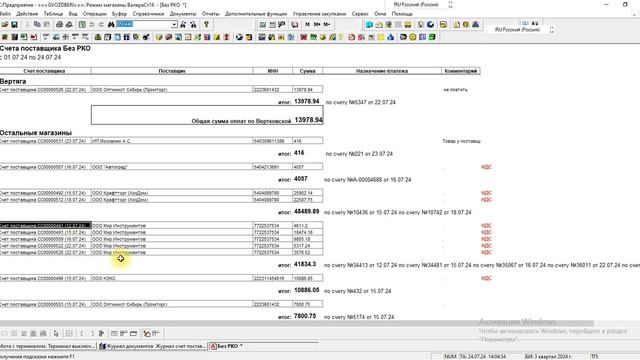This screenshot has height=360, width=640.
Task: Click payment text по счету №221 от 23.07.24
Action: [359, 154]
